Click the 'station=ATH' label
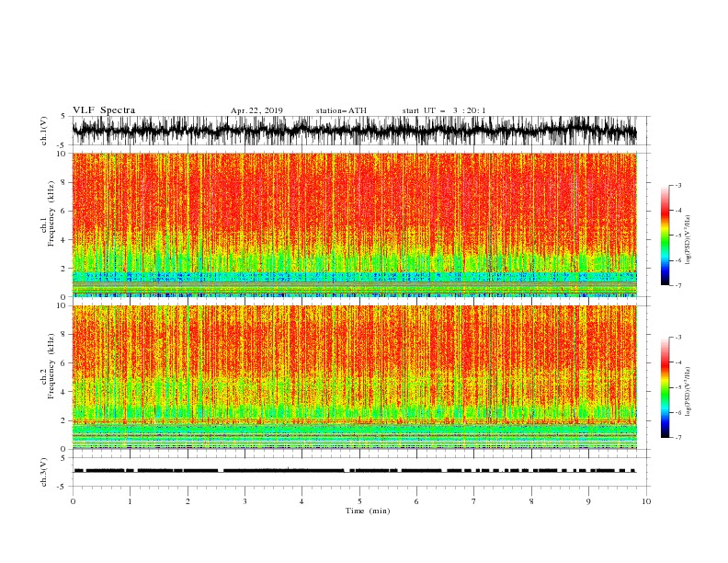The image size is (728, 563). point(341,110)
